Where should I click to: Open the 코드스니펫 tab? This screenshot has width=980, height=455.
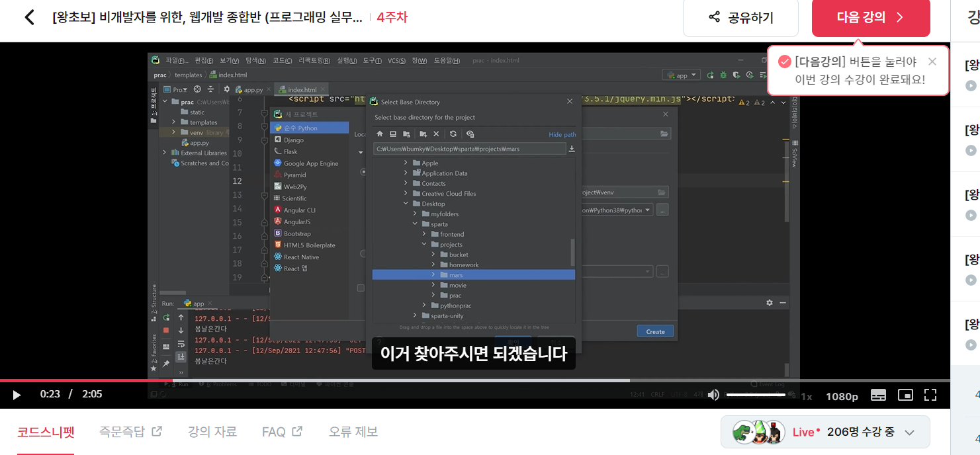(46, 432)
